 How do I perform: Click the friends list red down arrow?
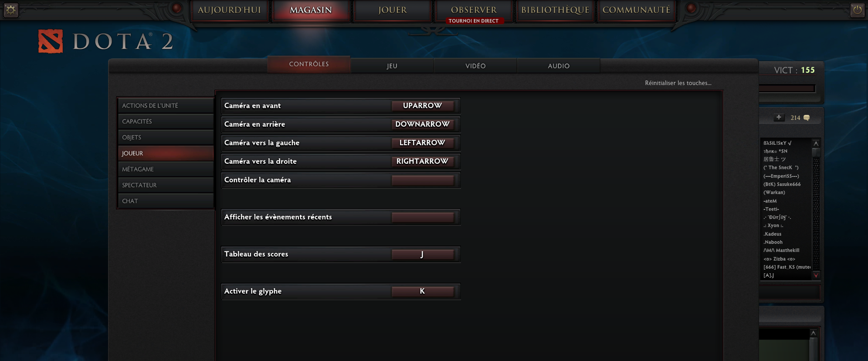816,275
